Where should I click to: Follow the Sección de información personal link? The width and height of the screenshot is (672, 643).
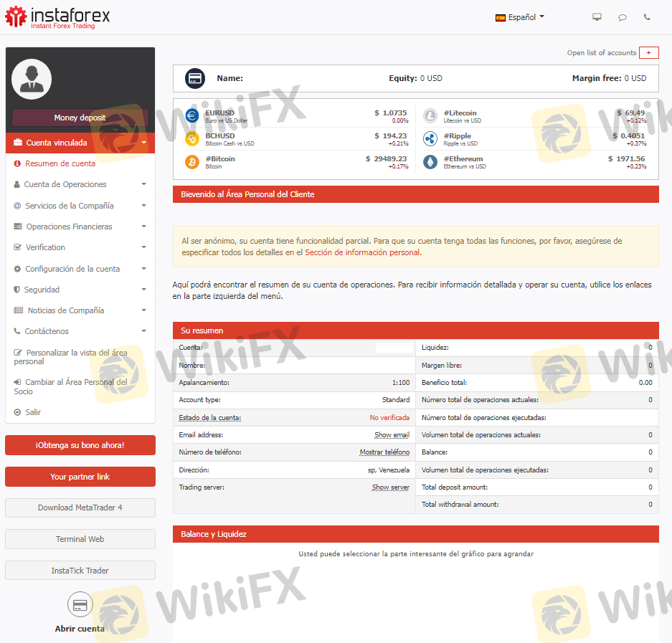[x=362, y=252]
